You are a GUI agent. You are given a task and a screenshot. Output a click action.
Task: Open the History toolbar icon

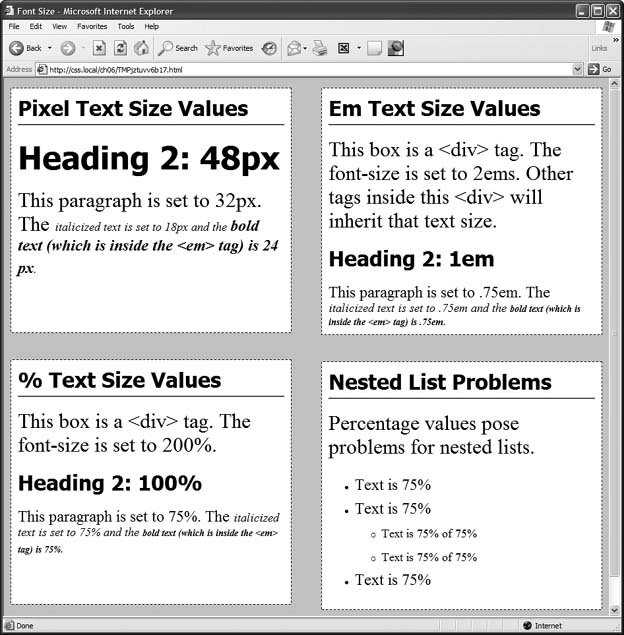[x=269, y=48]
